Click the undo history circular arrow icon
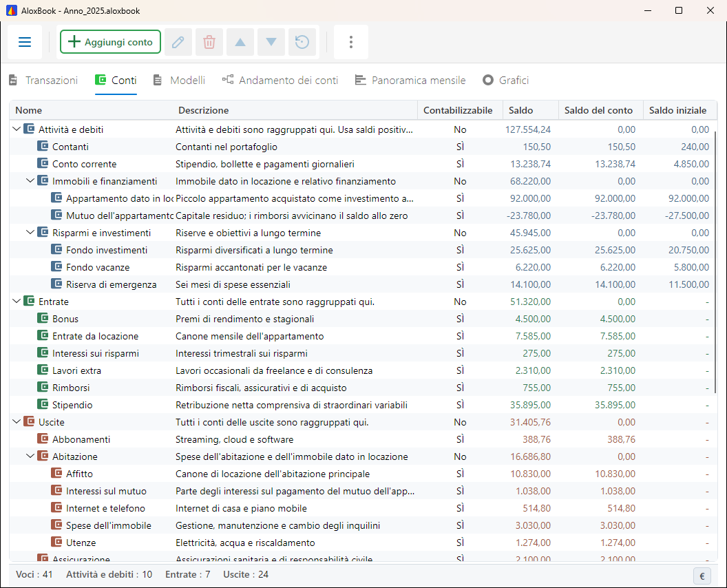Image resolution: width=727 pixels, height=588 pixels. (302, 42)
